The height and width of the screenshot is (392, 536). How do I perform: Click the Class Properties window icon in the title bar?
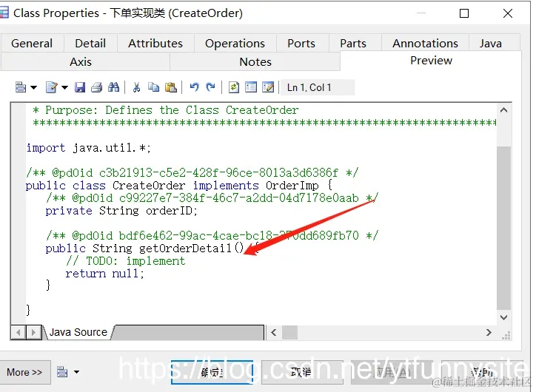pos(4,13)
